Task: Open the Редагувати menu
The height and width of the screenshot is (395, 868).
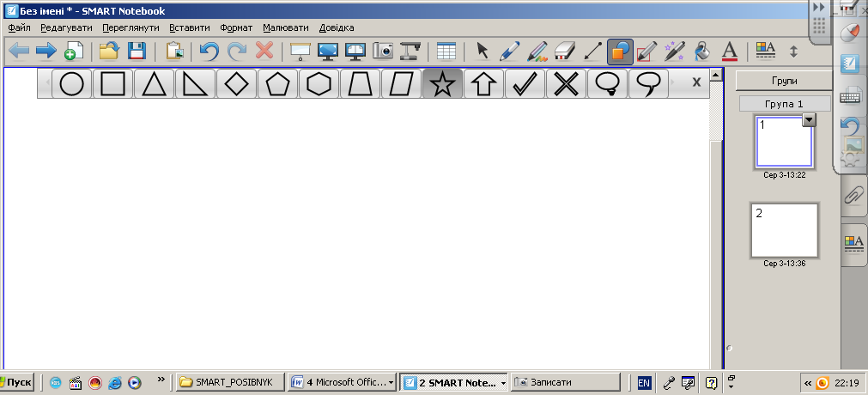Action: [66, 27]
